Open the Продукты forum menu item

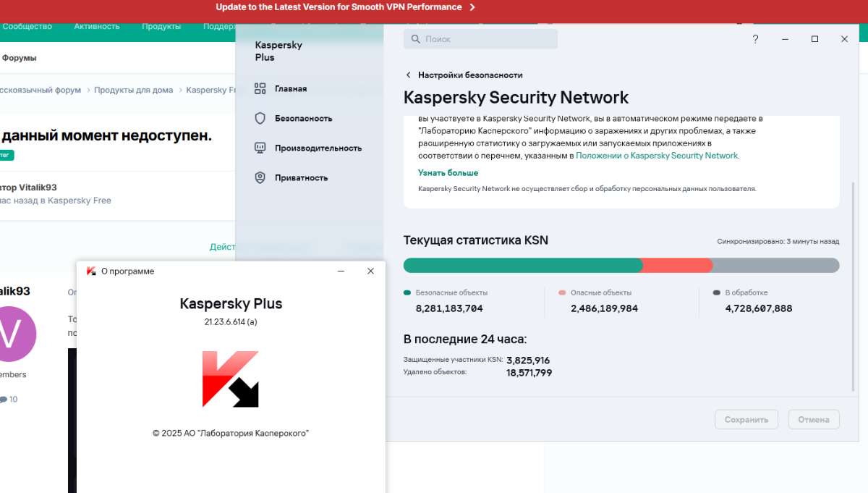[161, 26]
